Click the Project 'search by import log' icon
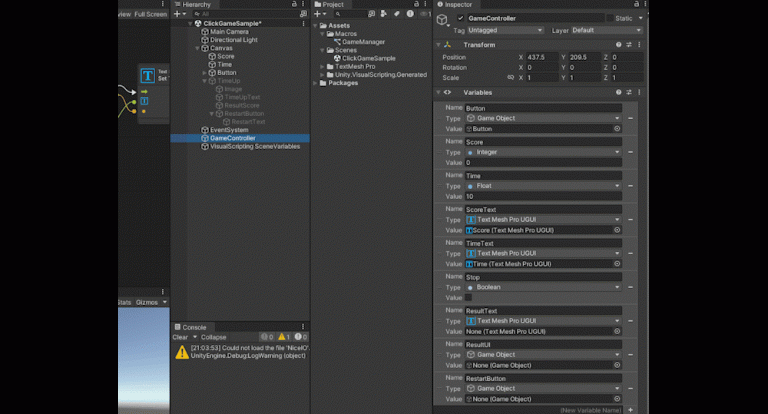 410,14
